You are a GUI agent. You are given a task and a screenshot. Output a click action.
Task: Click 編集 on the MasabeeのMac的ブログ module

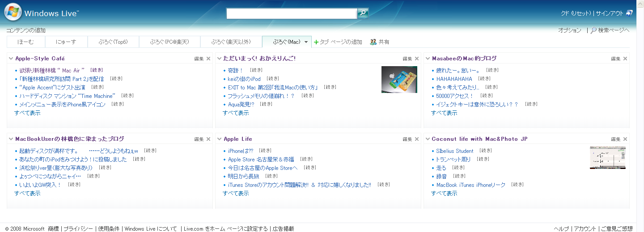616,59
